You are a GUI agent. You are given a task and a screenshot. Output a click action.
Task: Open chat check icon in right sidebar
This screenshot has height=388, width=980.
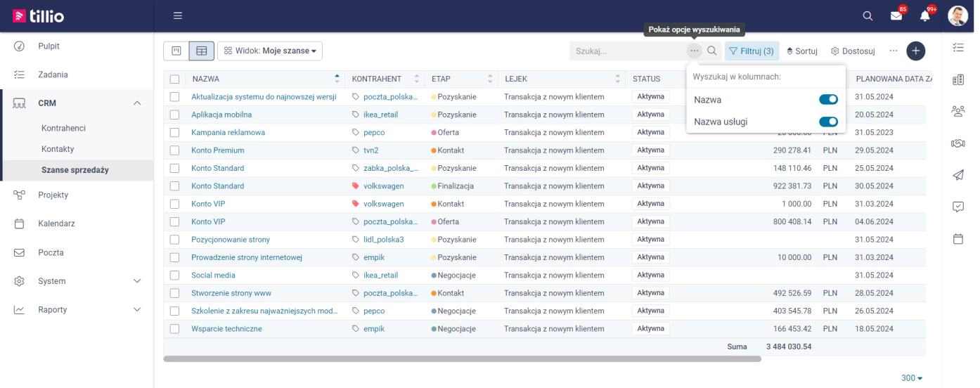pyautogui.click(x=958, y=207)
